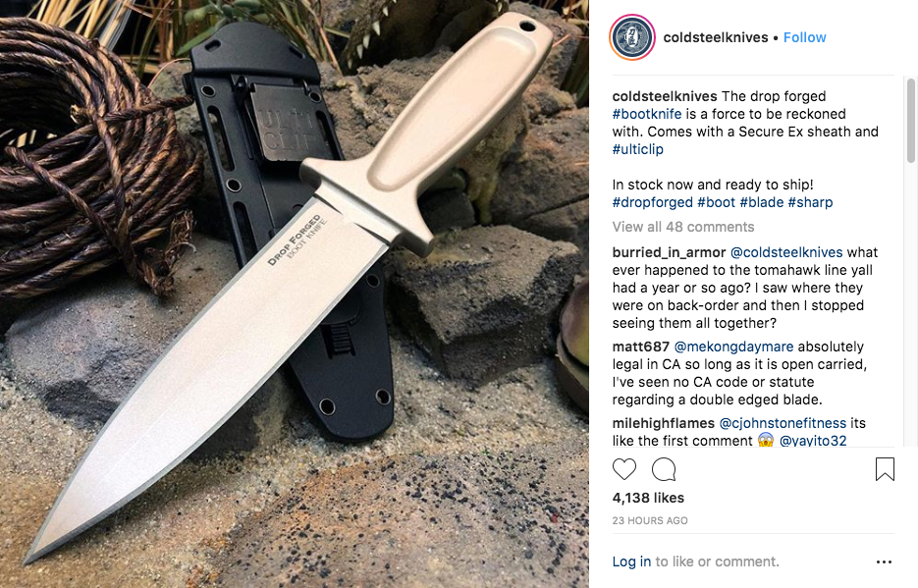
Task: View the 4,138 likes list
Action: [x=648, y=498]
